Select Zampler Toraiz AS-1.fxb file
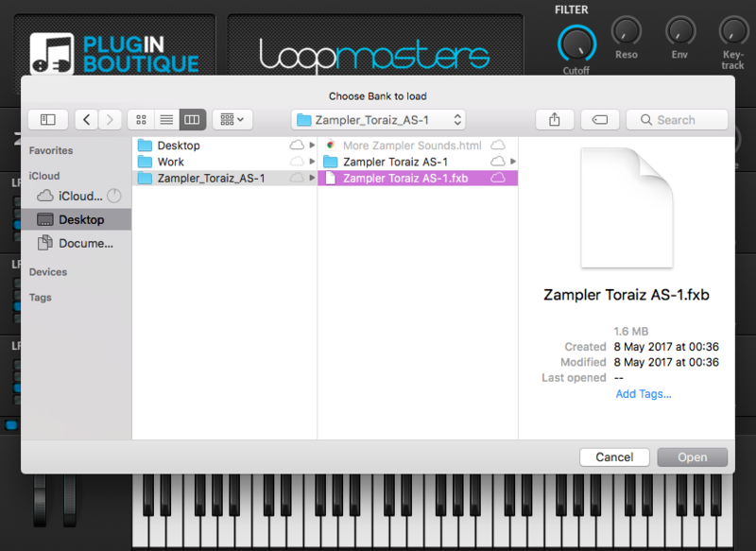The height and width of the screenshot is (551, 756). 418,179
